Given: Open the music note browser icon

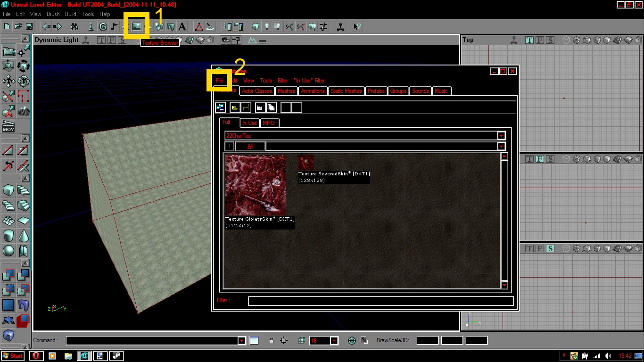Looking at the screenshot, I should 114,26.
